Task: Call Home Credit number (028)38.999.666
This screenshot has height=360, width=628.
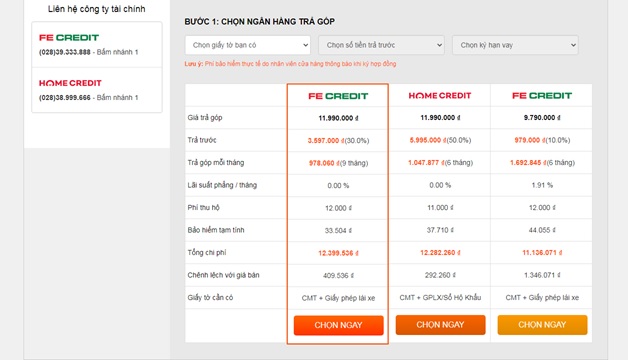Action: 64,98
